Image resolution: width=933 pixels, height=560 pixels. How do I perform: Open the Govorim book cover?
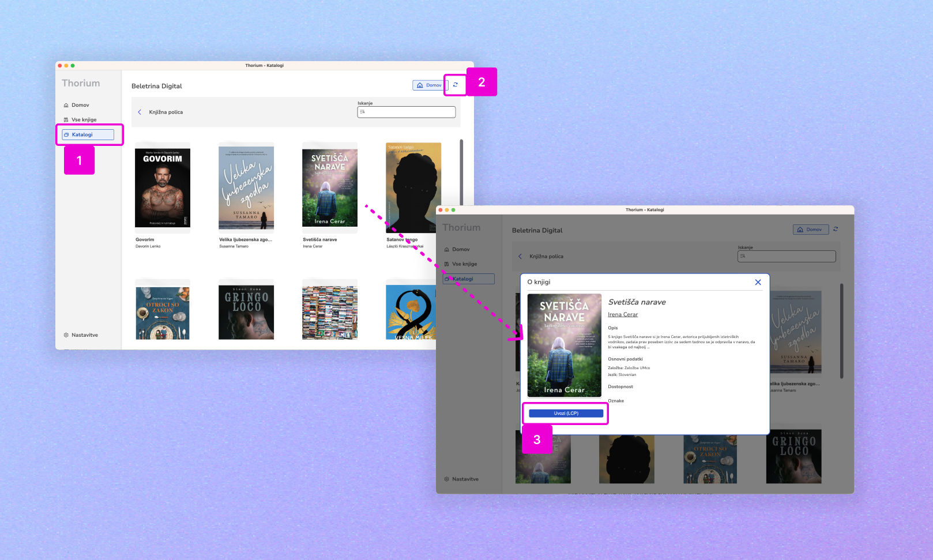tap(163, 188)
